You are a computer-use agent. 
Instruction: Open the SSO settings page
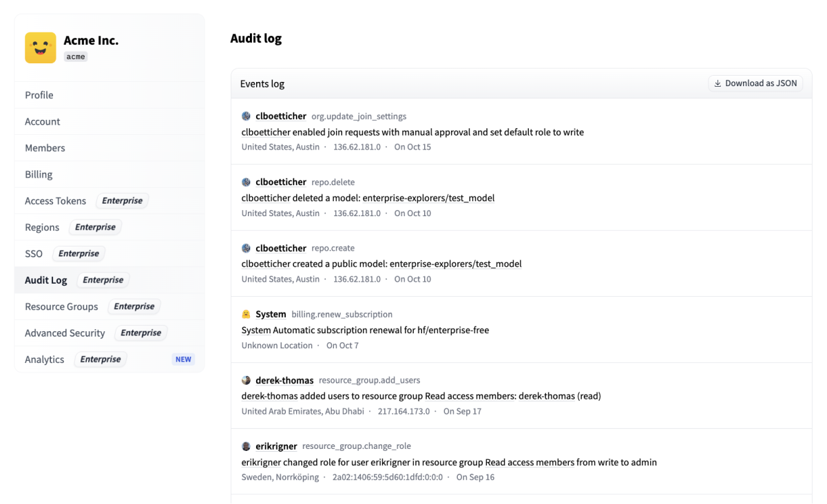[x=33, y=253]
